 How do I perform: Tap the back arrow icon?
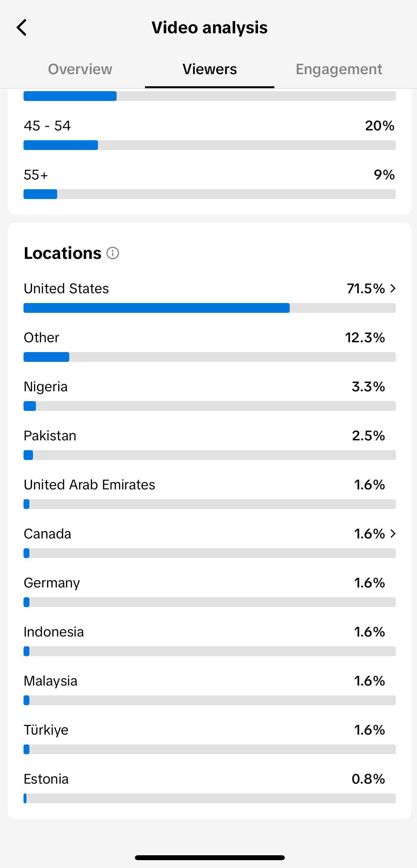click(x=22, y=27)
